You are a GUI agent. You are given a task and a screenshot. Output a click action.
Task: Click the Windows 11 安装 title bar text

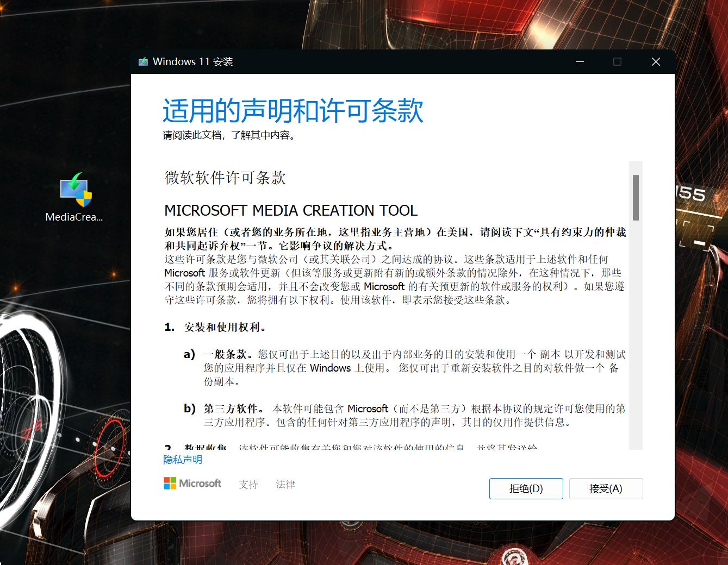coord(192,61)
